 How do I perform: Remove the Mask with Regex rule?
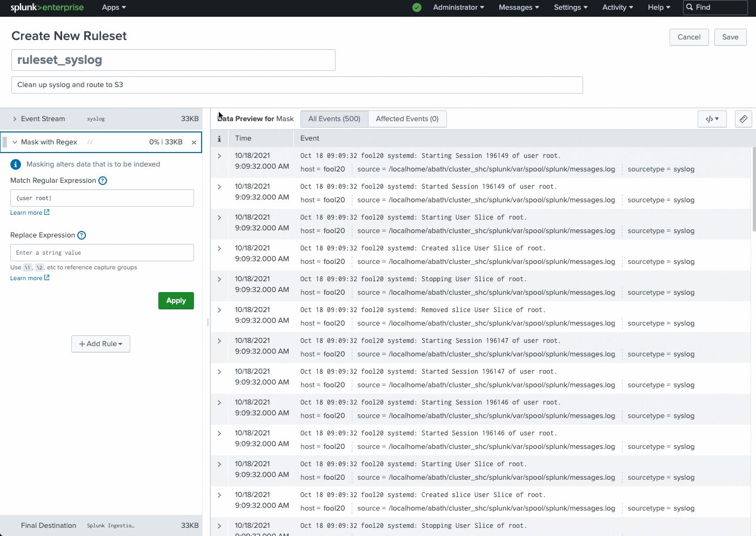point(194,142)
